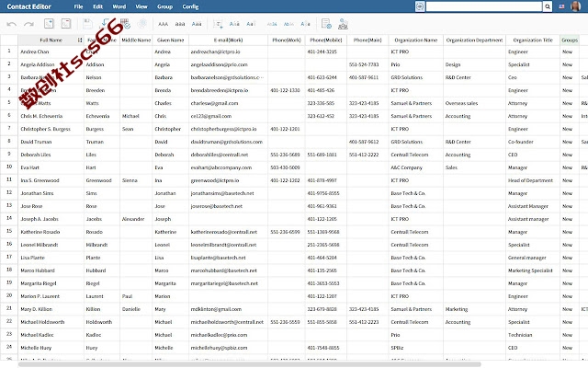Click the Phone(Main) column header
This screenshot has width=588, height=368.
367,40
